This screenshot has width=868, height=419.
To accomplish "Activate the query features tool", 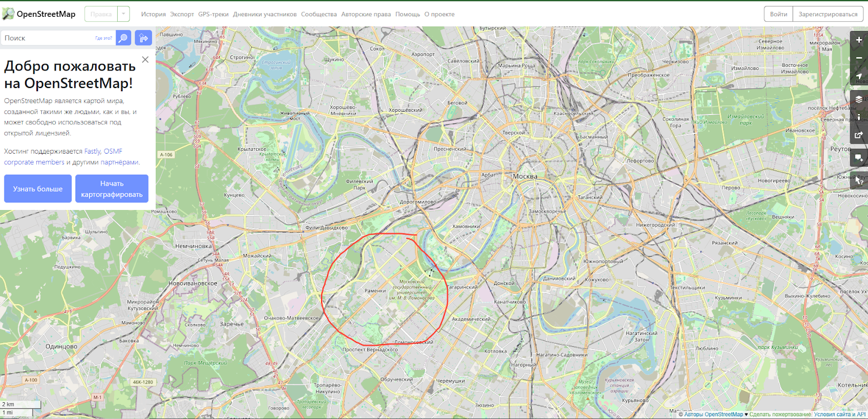I will pos(859,181).
